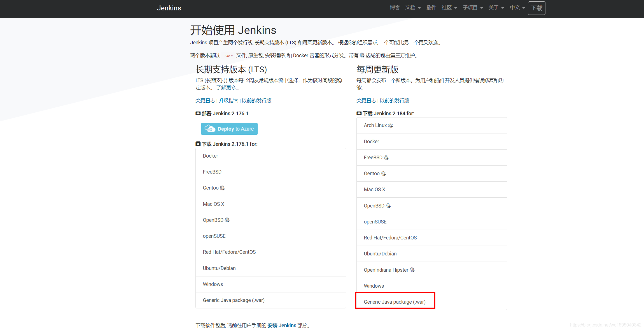Select Gentoo in the LTS download list
Viewport: 644px width, 330px height.
[271, 188]
